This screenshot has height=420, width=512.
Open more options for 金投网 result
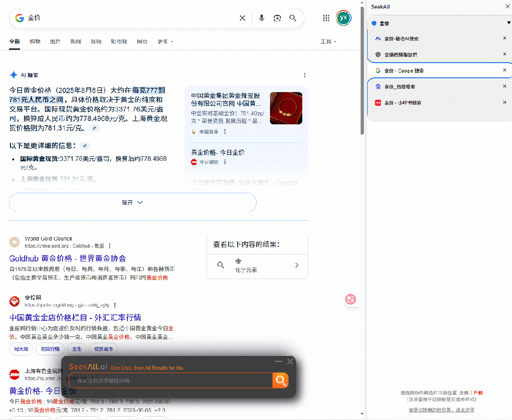tap(115, 305)
